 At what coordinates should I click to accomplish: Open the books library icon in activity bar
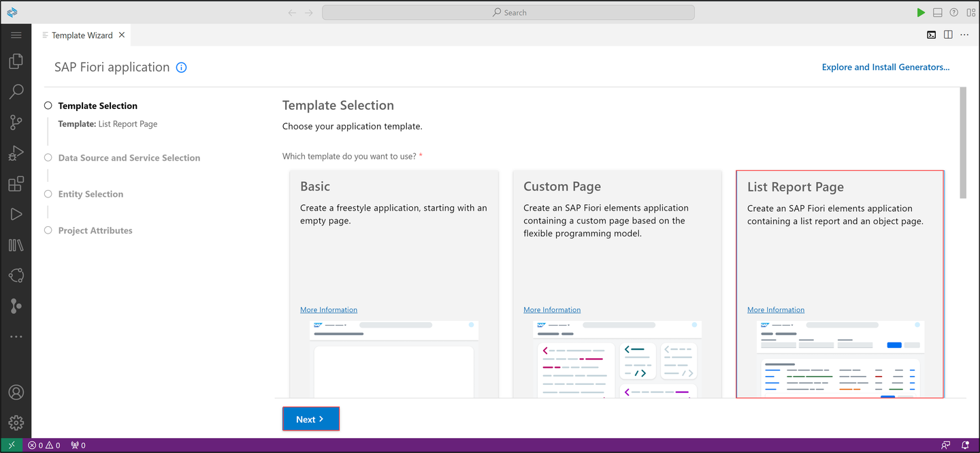coord(16,245)
